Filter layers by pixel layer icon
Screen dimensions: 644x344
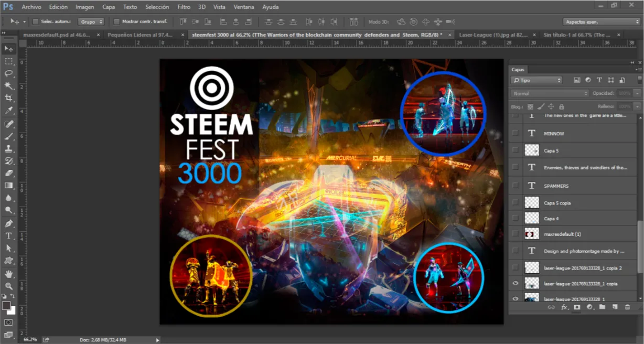pyautogui.click(x=577, y=80)
